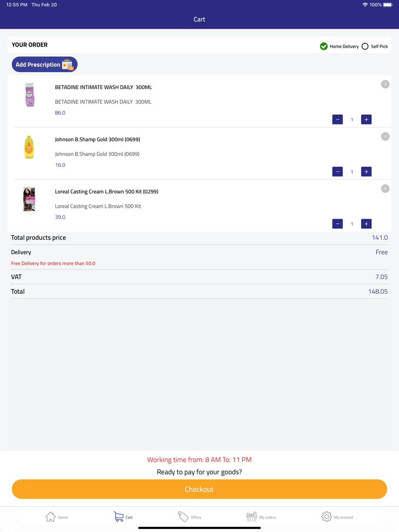
Task: Decrease Johnson B.Shamp Gold quantity
Action: 338,172
